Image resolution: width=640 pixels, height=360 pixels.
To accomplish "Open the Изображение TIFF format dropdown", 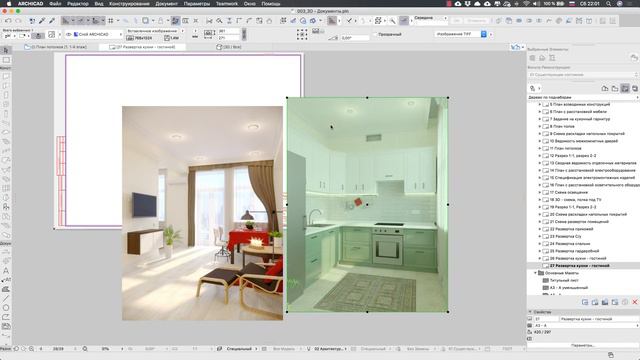I will click(461, 34).
